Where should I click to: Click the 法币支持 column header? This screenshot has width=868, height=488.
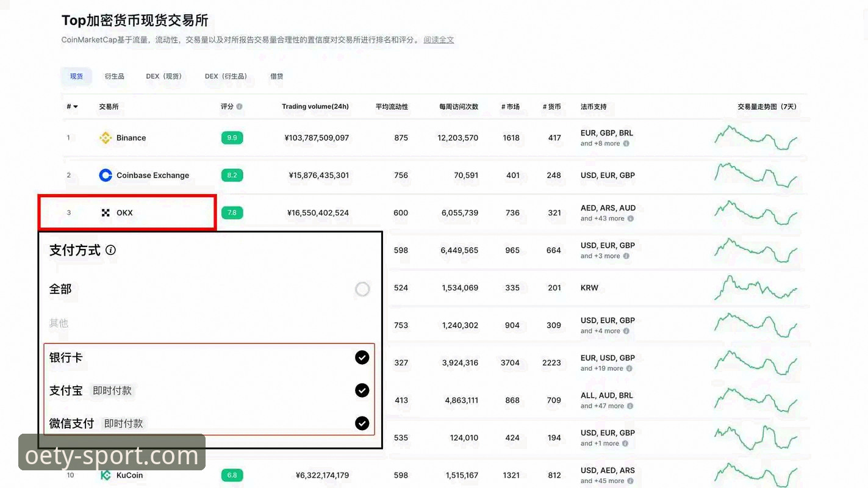(x=594, y=107)
